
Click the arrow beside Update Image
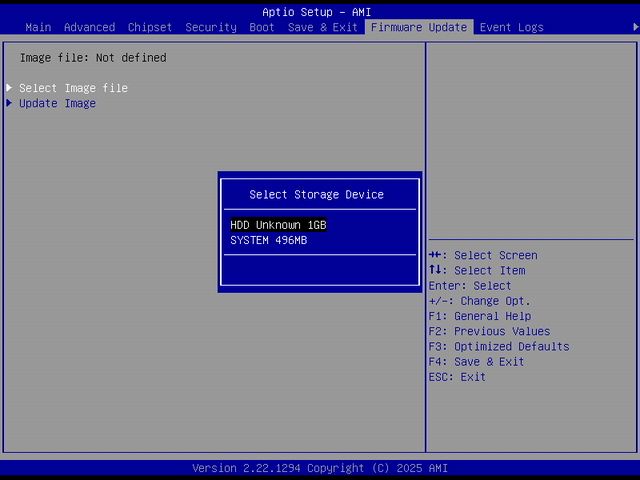pos(9,103)
